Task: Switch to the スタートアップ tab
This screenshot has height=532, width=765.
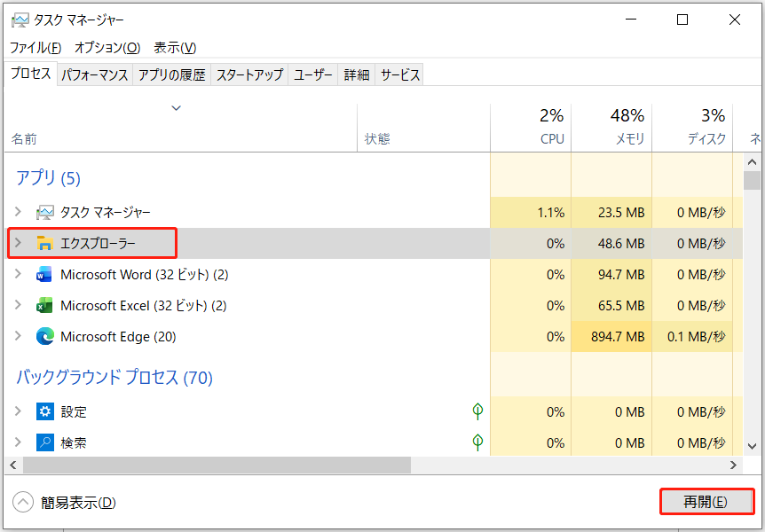Action: click(249, 74)
